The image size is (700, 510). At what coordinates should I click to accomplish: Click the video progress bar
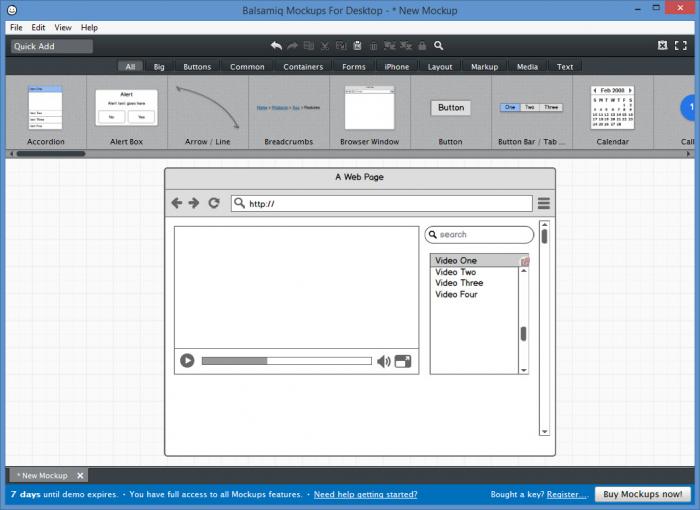click(x=287, y=361)
